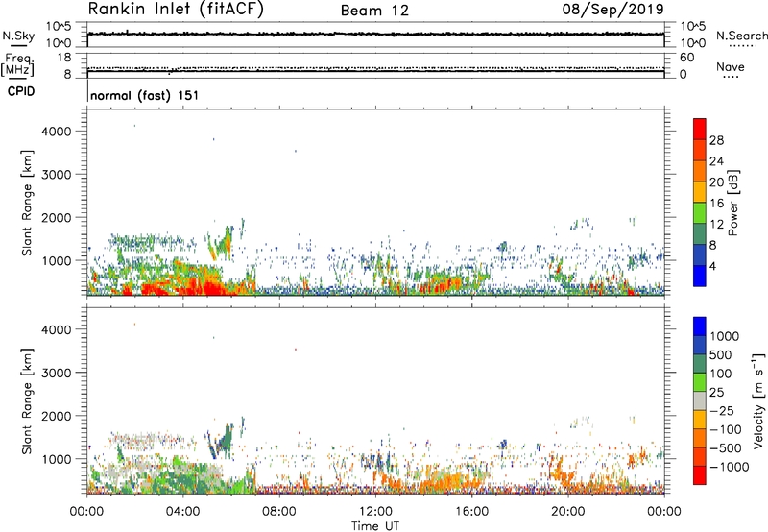Screen dimensions: 768x532
Task: Click the "16" power colorbar tick label
Action: click(716, 204)
